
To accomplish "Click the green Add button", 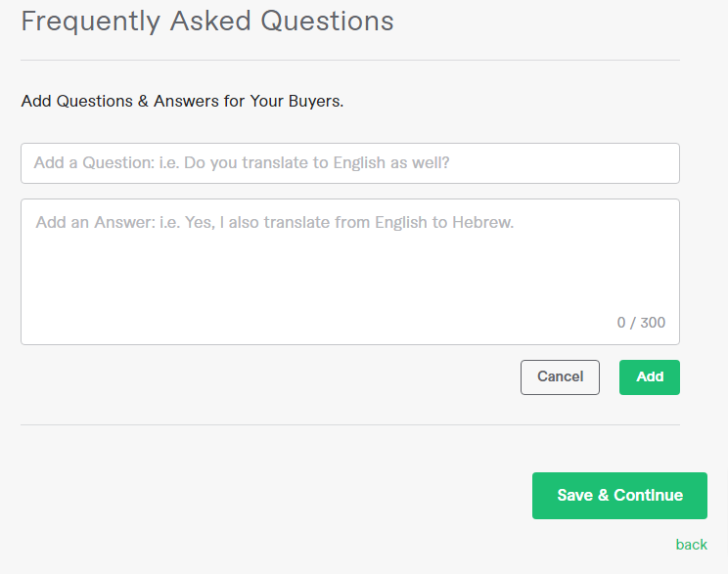I will (650, 377).
